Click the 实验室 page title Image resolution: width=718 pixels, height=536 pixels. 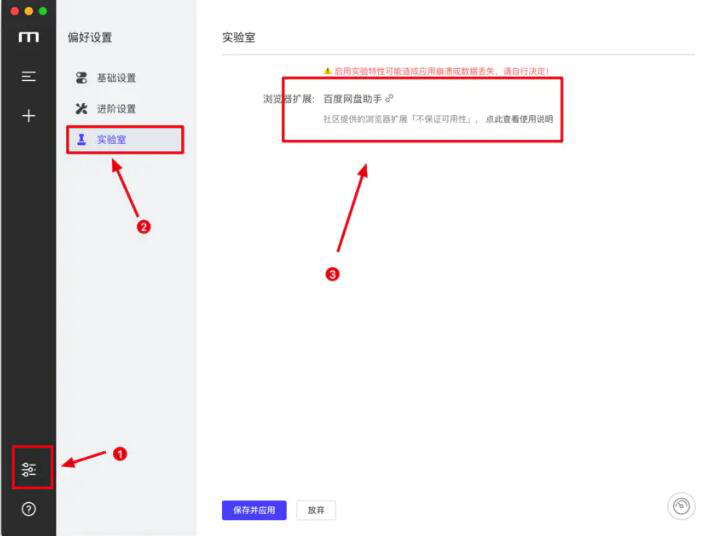(x=239, y=37)
